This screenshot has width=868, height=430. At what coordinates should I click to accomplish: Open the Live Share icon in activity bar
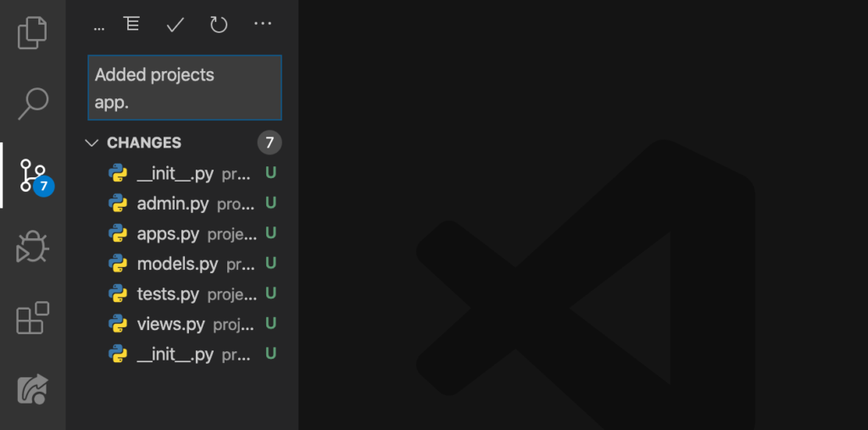coord(33,389)
